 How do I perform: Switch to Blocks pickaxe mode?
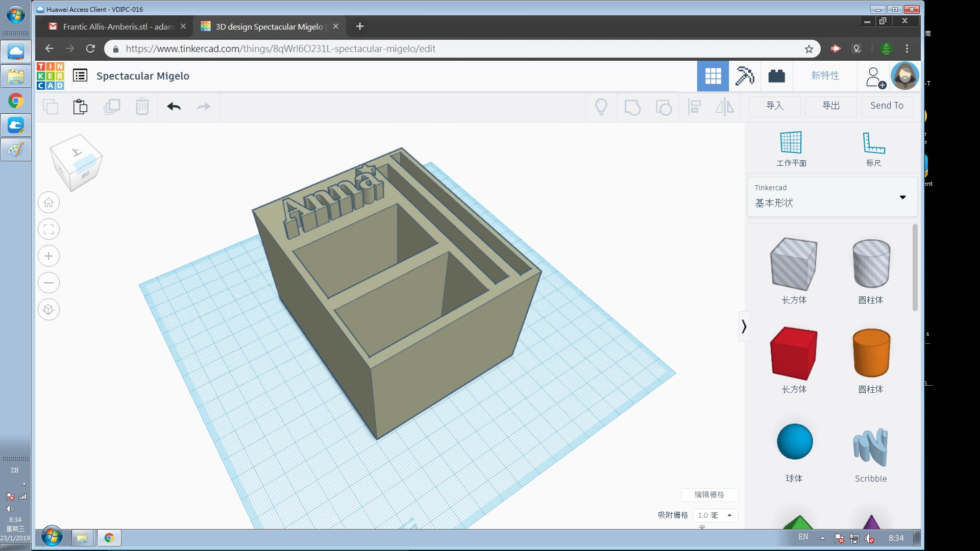(x=745, y=76)
